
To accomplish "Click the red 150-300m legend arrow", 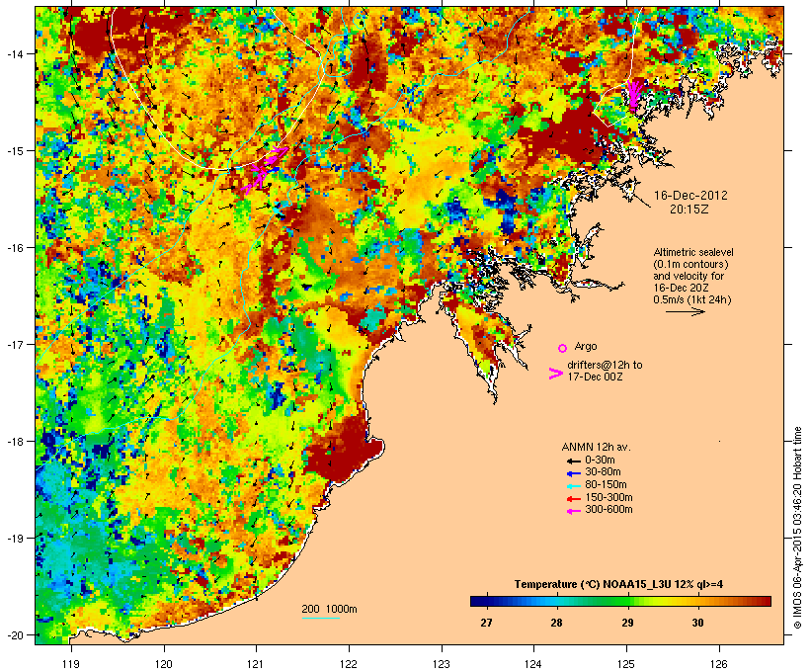I will click(x=573, y=499).
